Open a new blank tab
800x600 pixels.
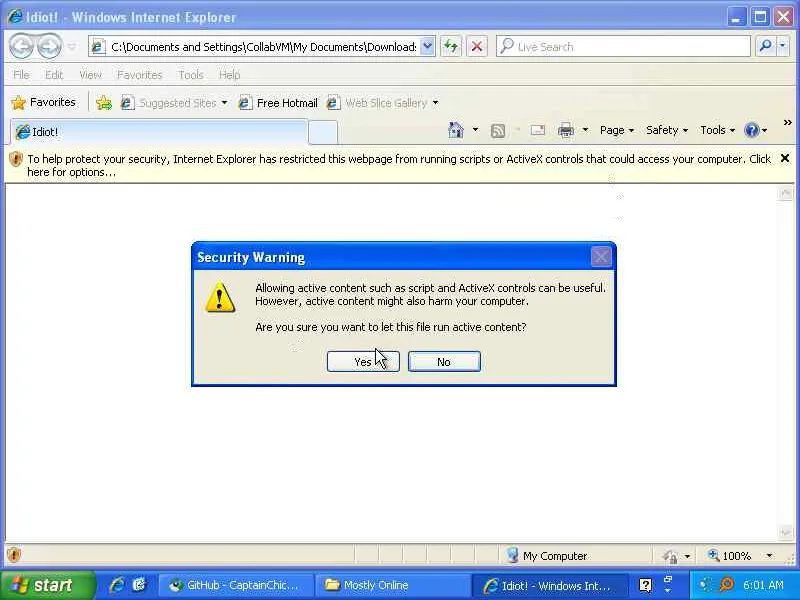[x=323, y=132]
